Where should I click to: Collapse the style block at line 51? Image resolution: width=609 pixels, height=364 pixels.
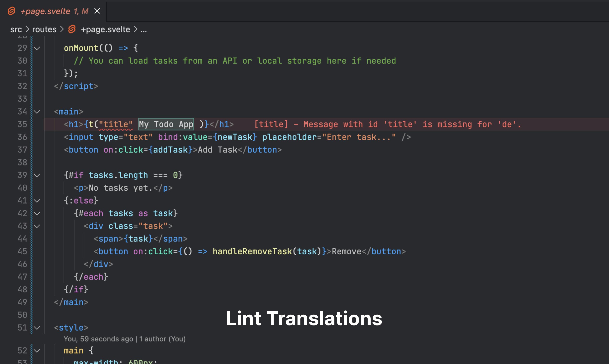click(37, 328)
